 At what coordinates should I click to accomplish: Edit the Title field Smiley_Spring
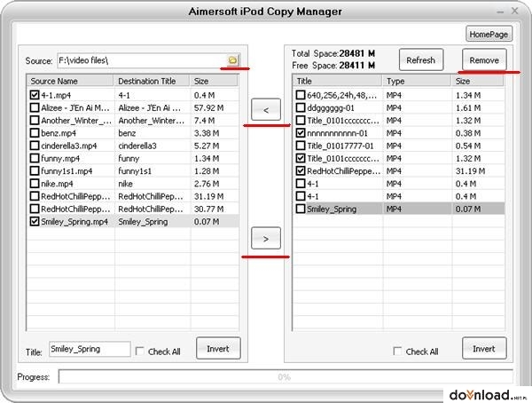coord(90,349)
